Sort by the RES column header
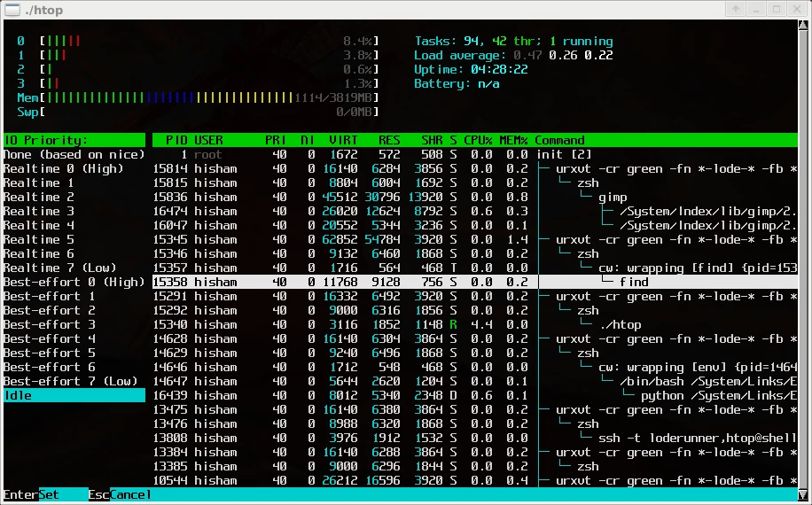 (x=389, y=140)
